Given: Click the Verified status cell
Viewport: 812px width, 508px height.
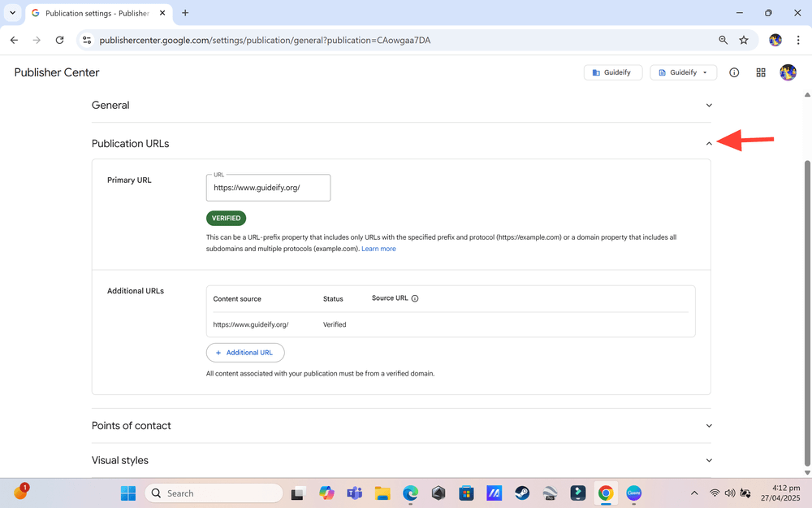Looking at the screenshot, I should 335,324.
